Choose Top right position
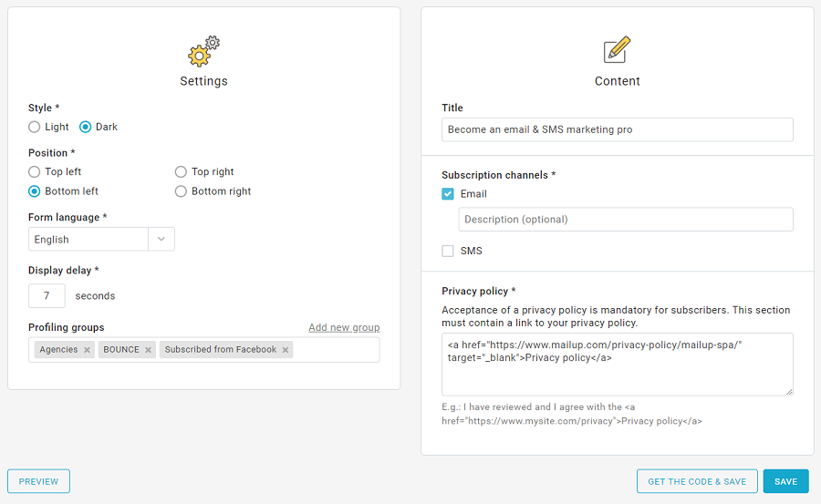Screen dimensions: 821x504 181,172
